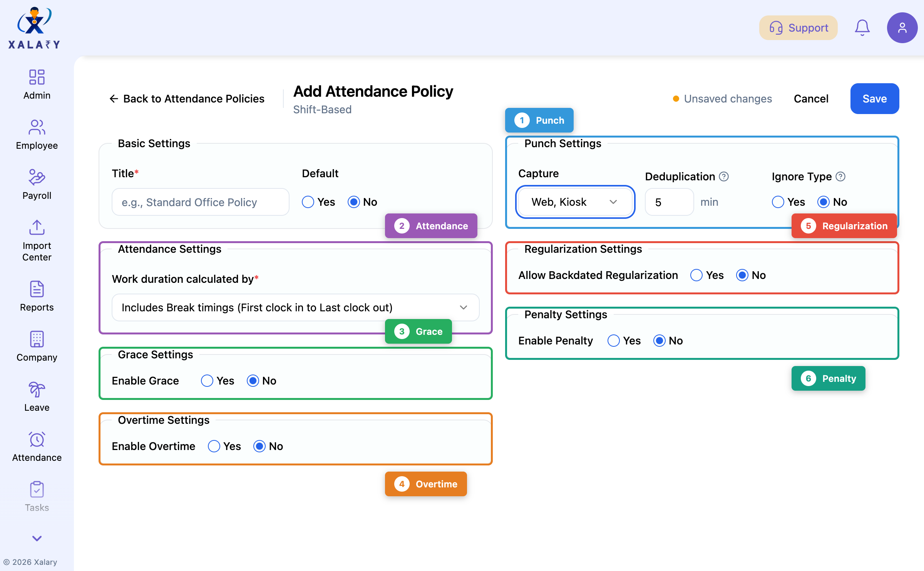Expand the sidebar chevron for more options
924x571 pixels.
click(37, 539)
